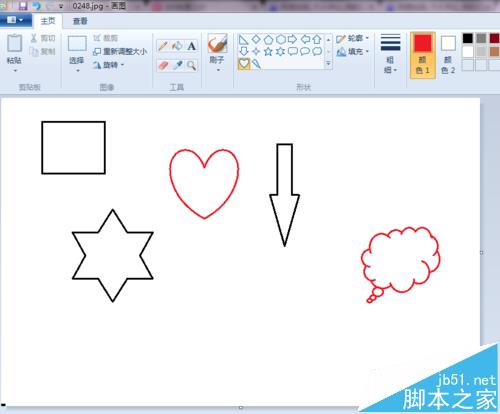The height and width of the screenshot is (414, 500).
Task: Pick the white swatch below black
Action: click(468, 52)
